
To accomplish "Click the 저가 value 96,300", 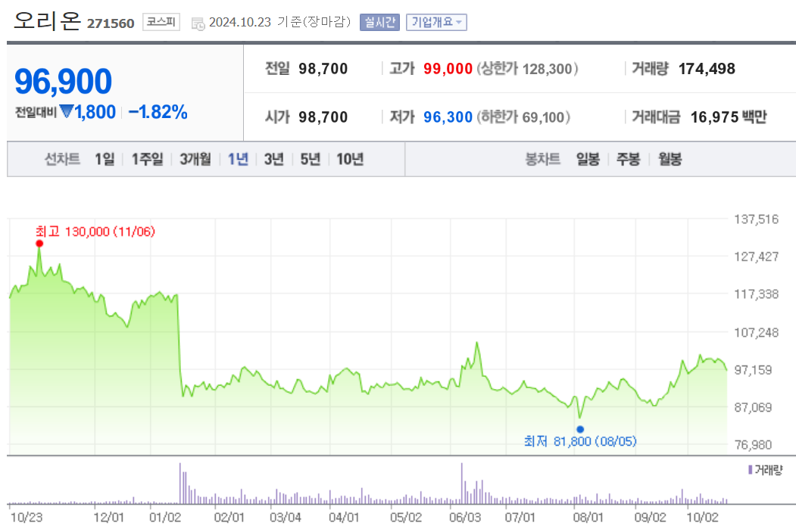I will coord(448,117).
